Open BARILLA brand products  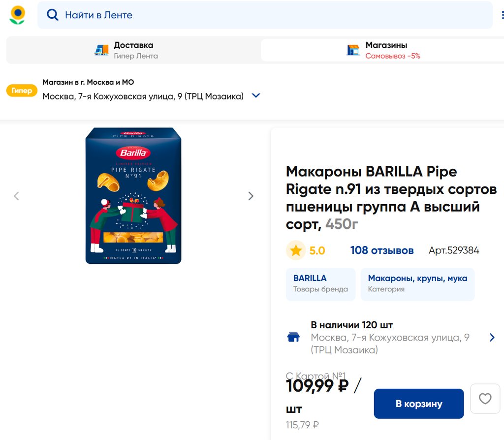pos(320,283)
